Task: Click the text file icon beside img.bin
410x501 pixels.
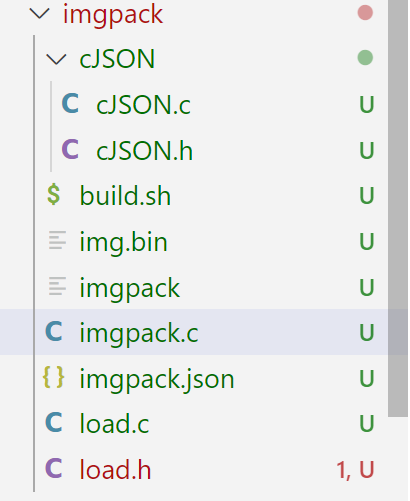Action: coord(57,240)
